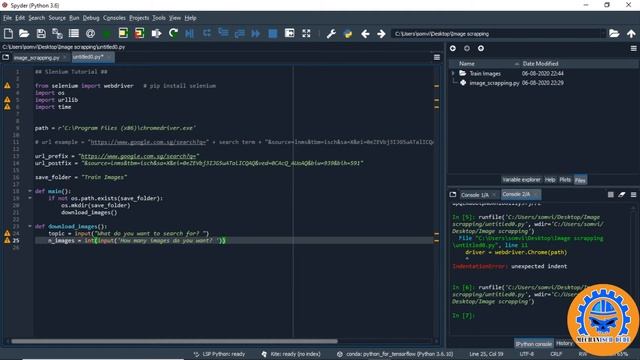The height and width of the screenshot is (360, 640).
Task: Open the Search menu
Action: 36,18
